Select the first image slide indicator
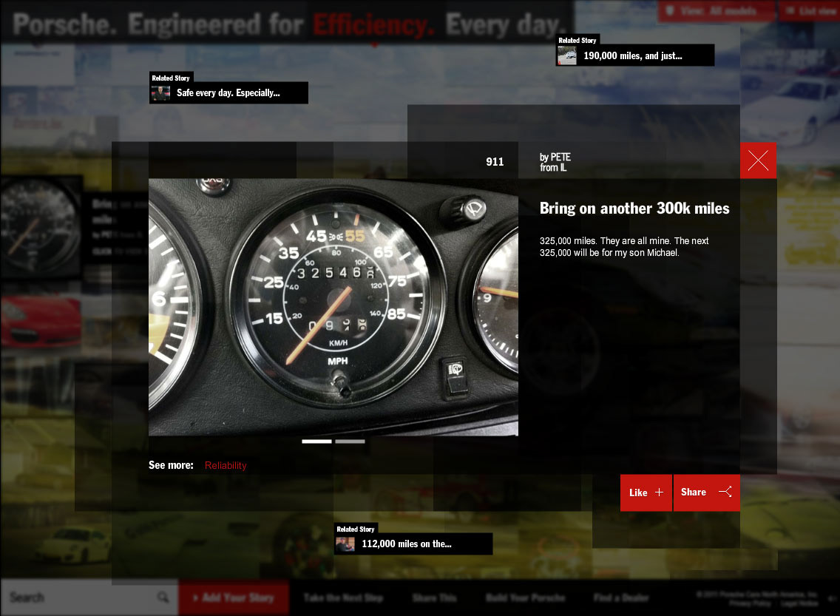Screen dimensions: 840x616 coord(316,441)
